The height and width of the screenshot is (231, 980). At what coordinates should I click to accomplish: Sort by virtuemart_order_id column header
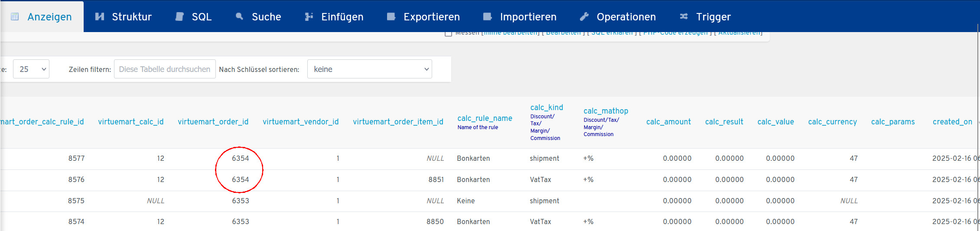(x=213, y=122)
